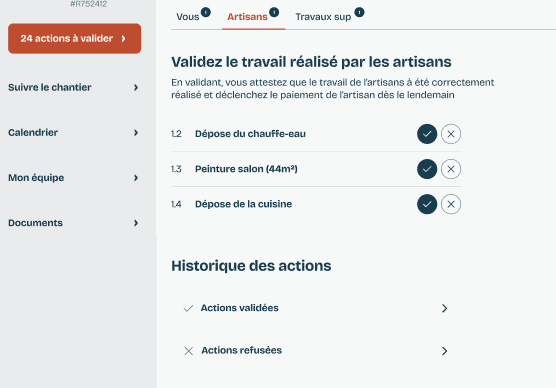Click the task number 1.2
The image size is (556, 388).
176,134
